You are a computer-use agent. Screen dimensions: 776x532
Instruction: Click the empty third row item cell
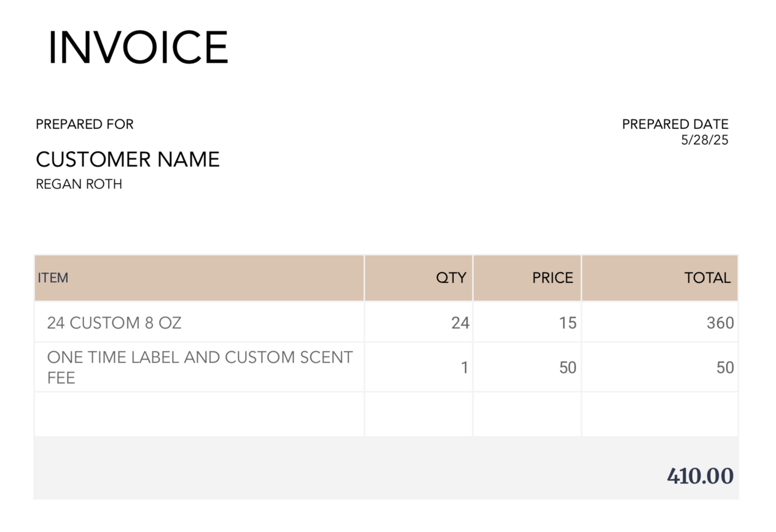pos(199,414)
